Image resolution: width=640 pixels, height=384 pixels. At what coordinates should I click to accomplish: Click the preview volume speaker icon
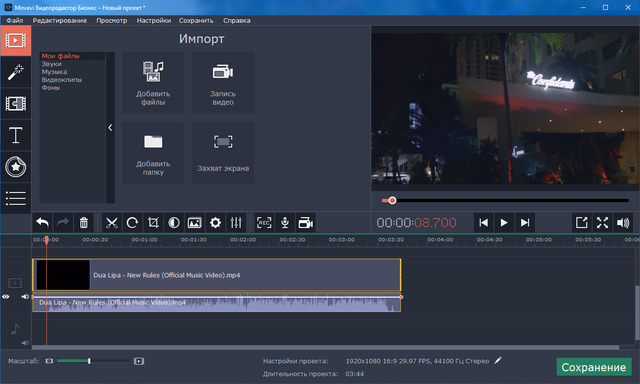(x=623, y=223)
